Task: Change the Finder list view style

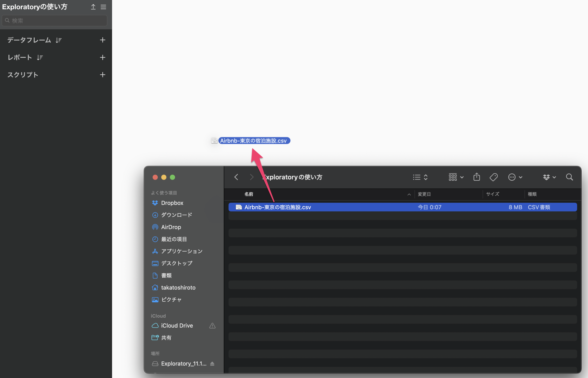Action: [420, 177]
